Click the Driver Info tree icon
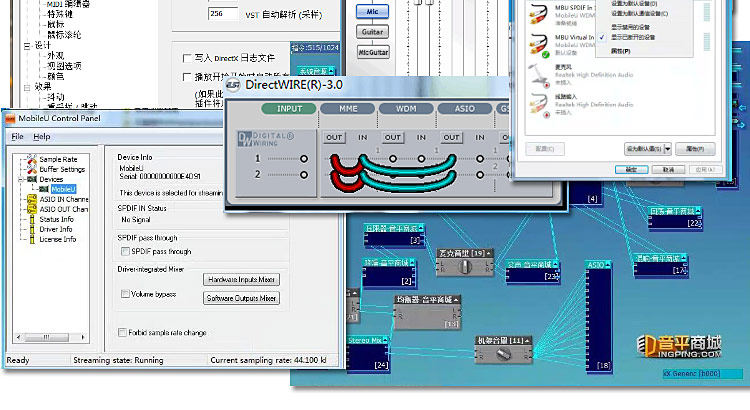Screen dimensions: 750x410 pyautogui.click(x=32, y=229)
